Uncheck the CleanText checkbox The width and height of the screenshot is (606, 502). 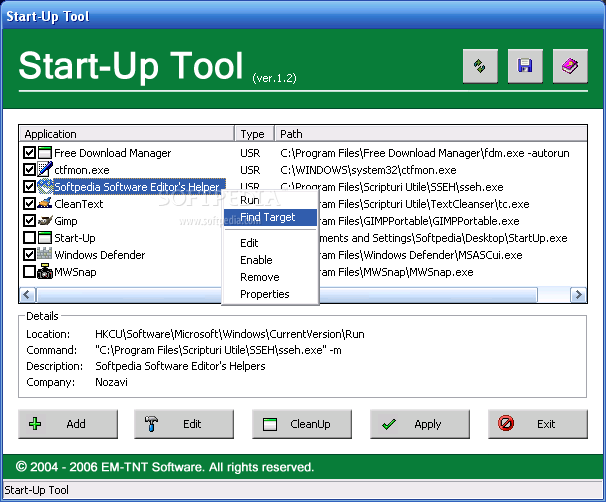point(29,204)
